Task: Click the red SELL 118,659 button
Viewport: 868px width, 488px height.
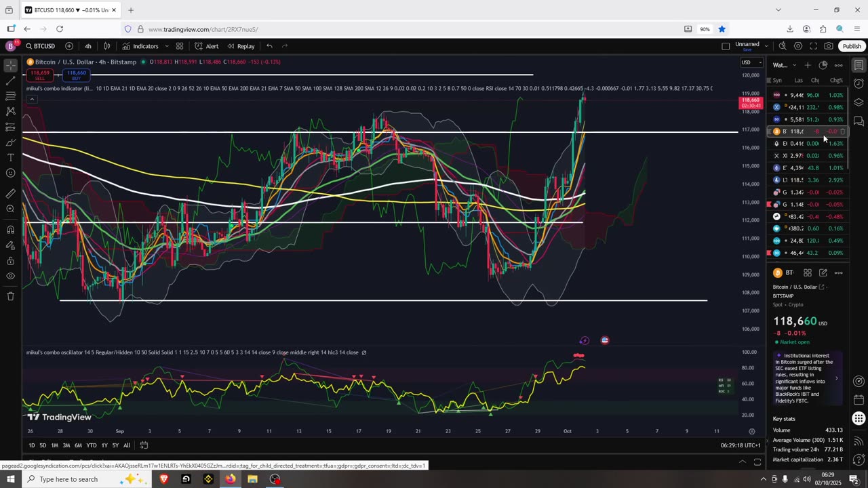Action: click(40, 75)
